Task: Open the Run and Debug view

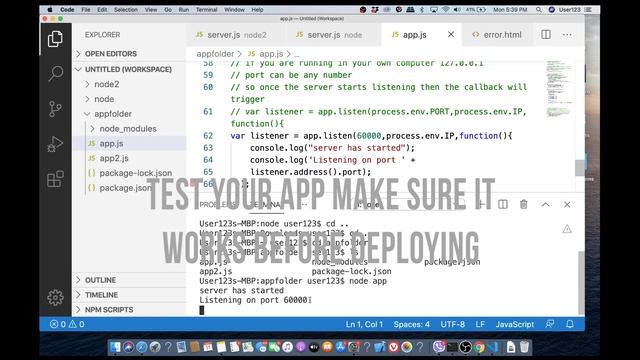Action: click(x=55, y=144)
